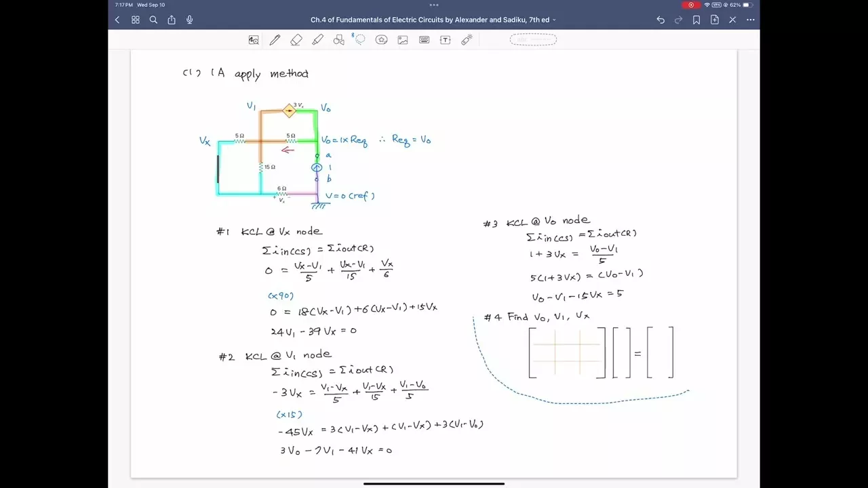The width and height of the screenshot is (868, 488).
Task: Select the Highlighter tool
Action: (317, 40)
